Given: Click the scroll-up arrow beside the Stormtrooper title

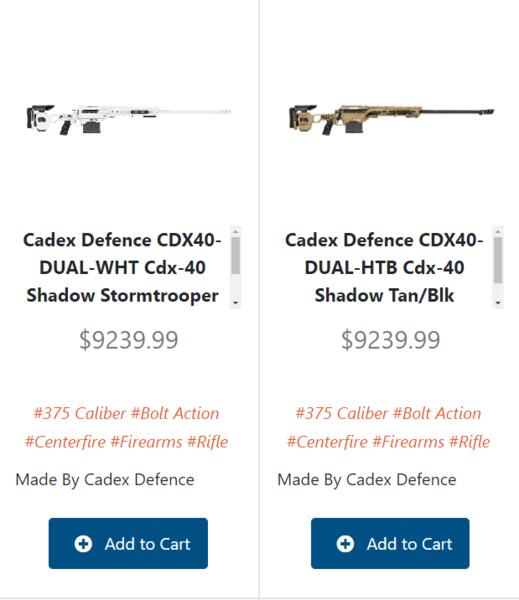Looking at the screenshot, I should pyautogui.click(x=235, y=232).
